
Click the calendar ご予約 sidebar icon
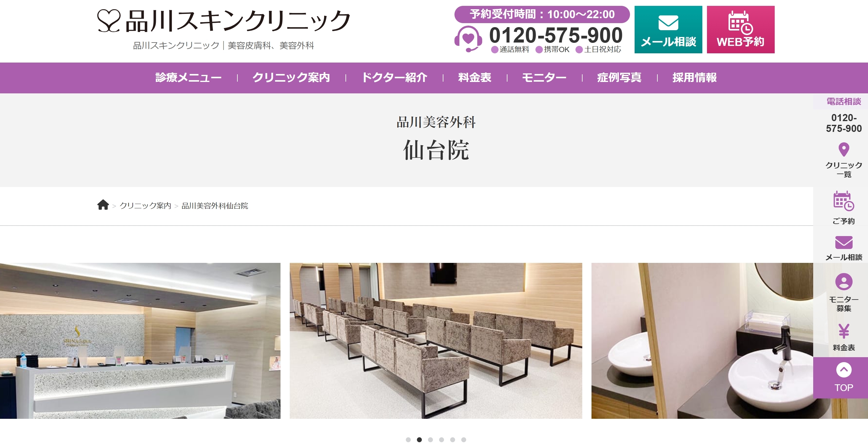click(x=843, y=201)
